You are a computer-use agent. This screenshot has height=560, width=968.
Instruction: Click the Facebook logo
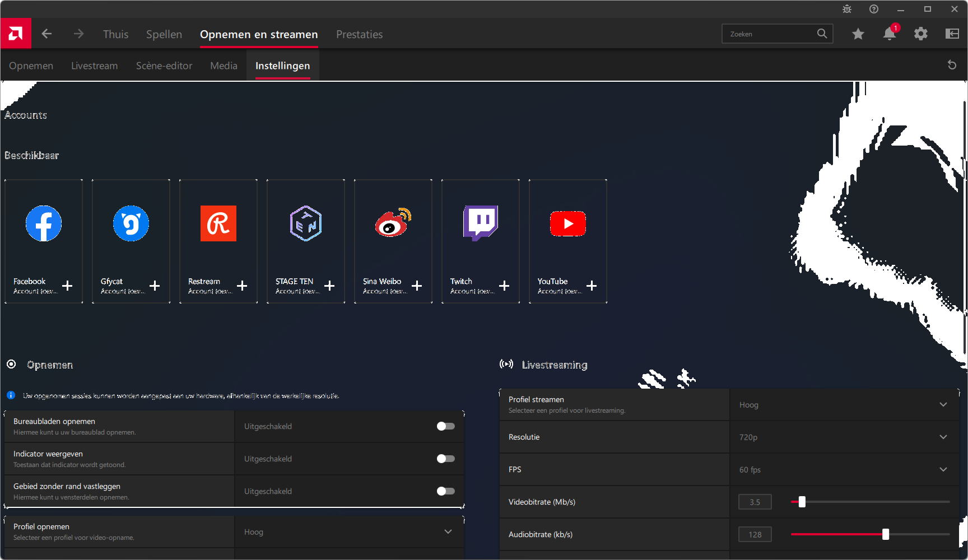pyautogui.click(x=44, y=223)
